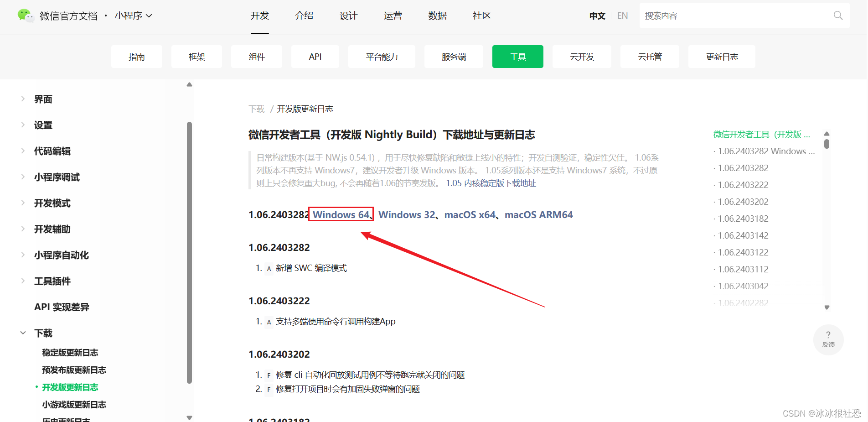The image size is (868, 422).
Task: Open API 实现差异 sidebar item
Action: (62, 307)
